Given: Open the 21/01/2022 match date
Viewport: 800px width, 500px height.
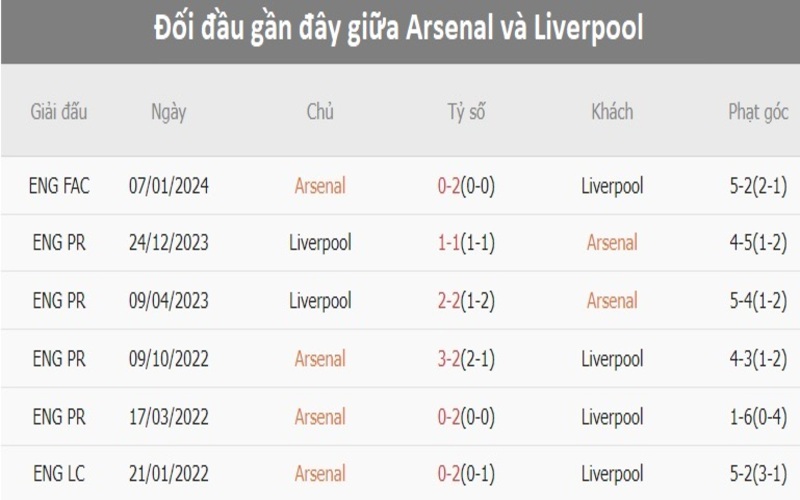Looking at the screenshot, I should (x=169, y=474).
